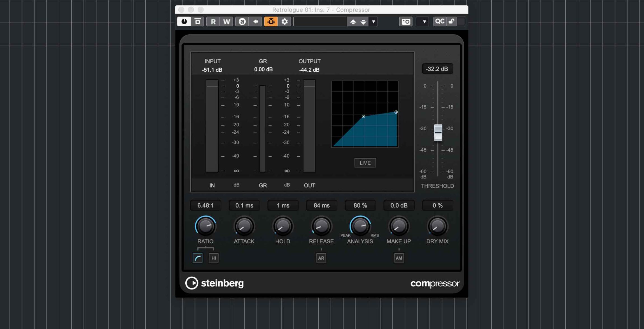Click the window title Retrologue 01 Compressor
Image resolution: width=644 pixels, height=329 pixels.
pyautogui.click(x=321, y=10)
